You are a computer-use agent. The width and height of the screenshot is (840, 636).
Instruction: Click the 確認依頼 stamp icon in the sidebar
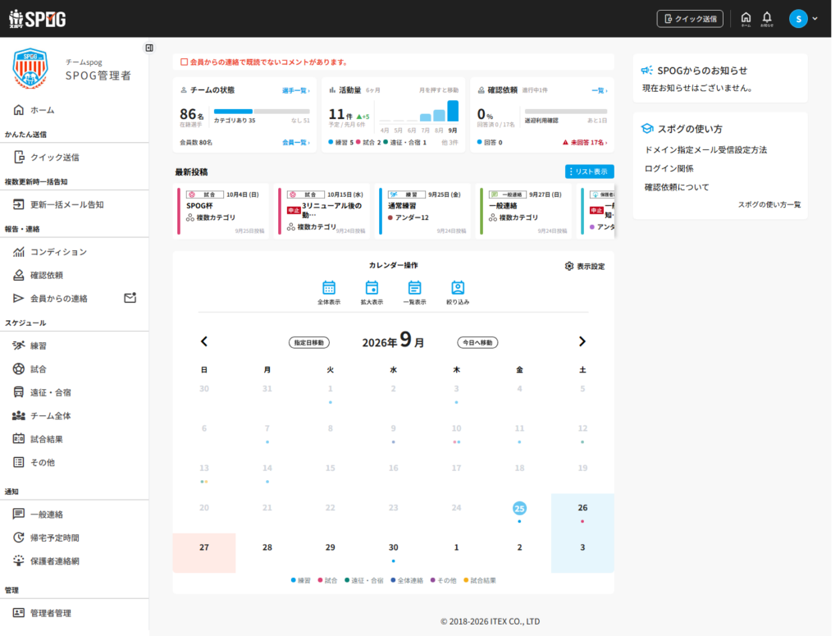(19, 275)
